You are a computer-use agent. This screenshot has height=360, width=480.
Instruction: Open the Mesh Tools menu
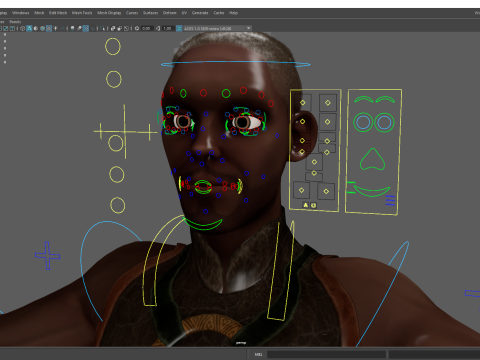[82, 13]
